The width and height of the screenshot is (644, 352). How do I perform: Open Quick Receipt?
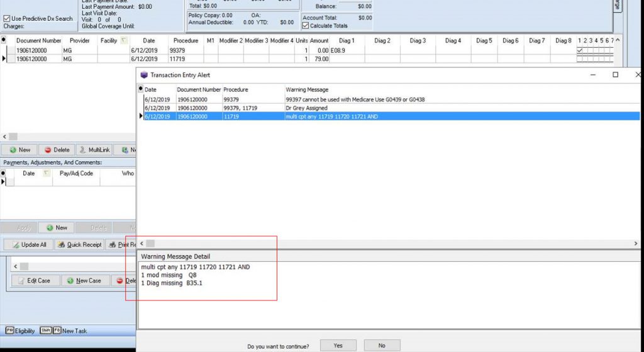coord(79,245)
